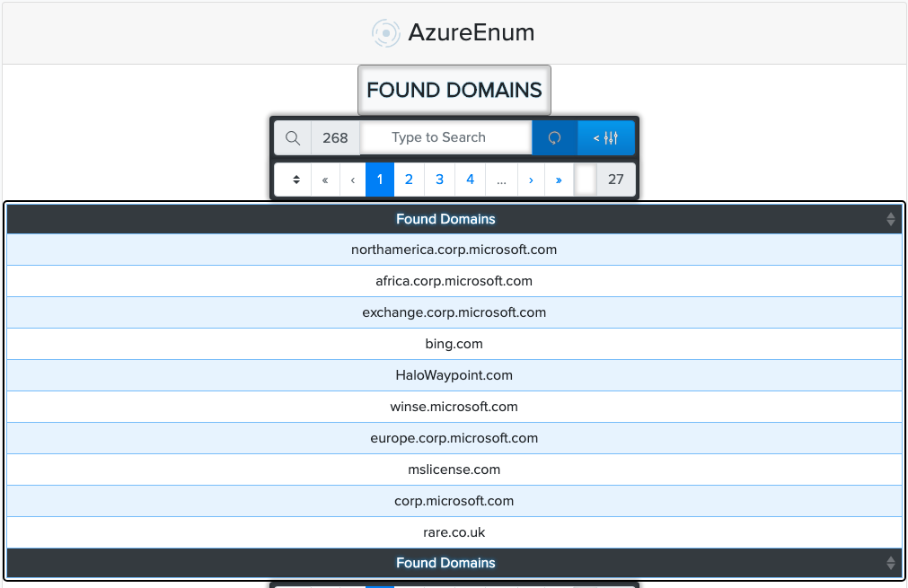The width and height of the screenshot is (908, 588).
Task: Go to page 4
Action: pos(471,180)
